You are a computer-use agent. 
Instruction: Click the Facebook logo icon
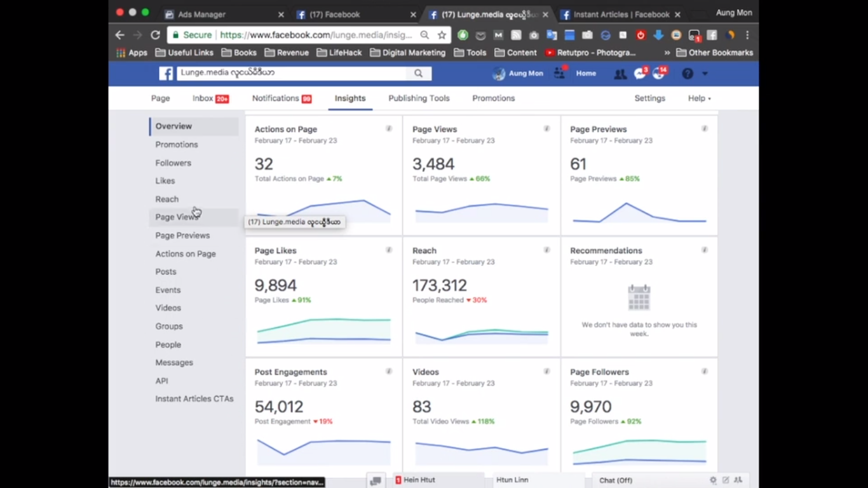[166, 74]
